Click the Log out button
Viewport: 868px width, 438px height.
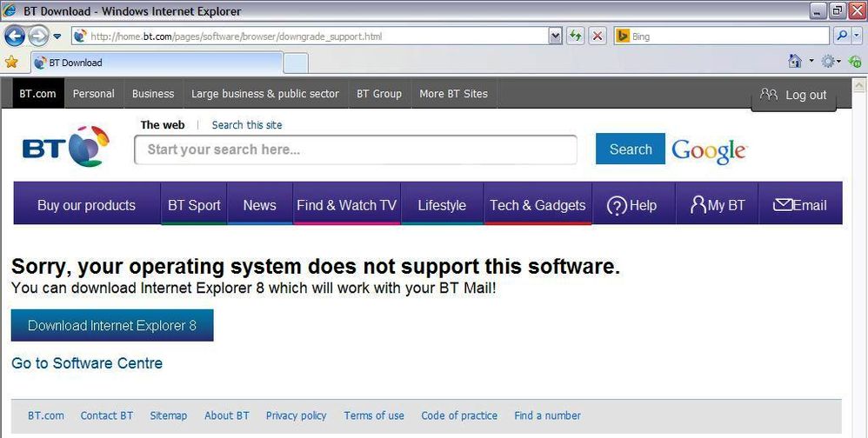[x=793, y=95]
